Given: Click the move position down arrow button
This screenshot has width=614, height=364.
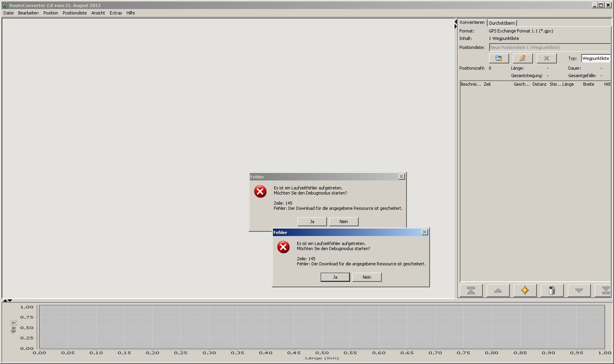Looking at the screenshot, I should point(579,290).
